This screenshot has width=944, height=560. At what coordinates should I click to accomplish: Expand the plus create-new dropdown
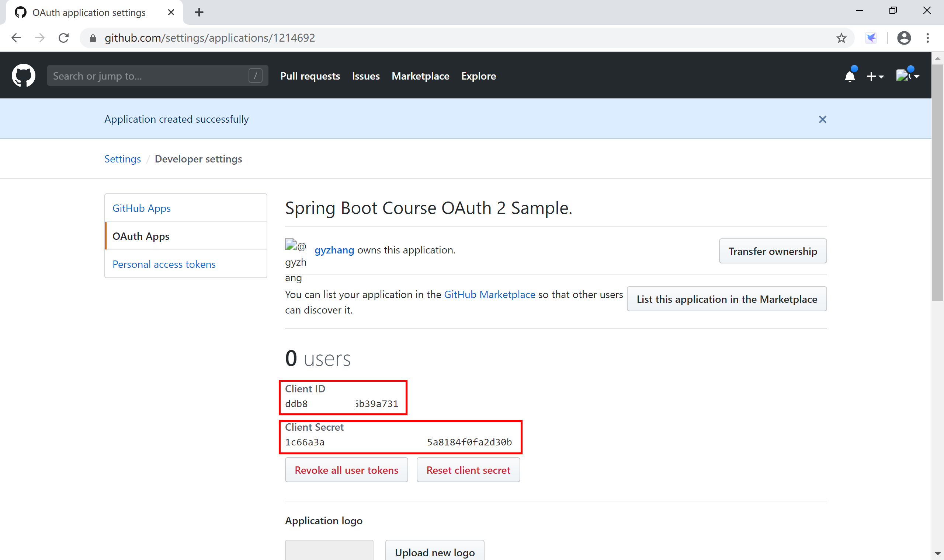tap(875, 76)
